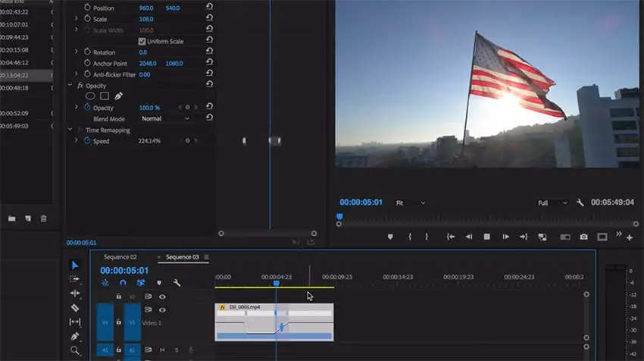Delete selected item with the trash icon
The width and height of the screenshot is (644, 361).
pos(43,218)
